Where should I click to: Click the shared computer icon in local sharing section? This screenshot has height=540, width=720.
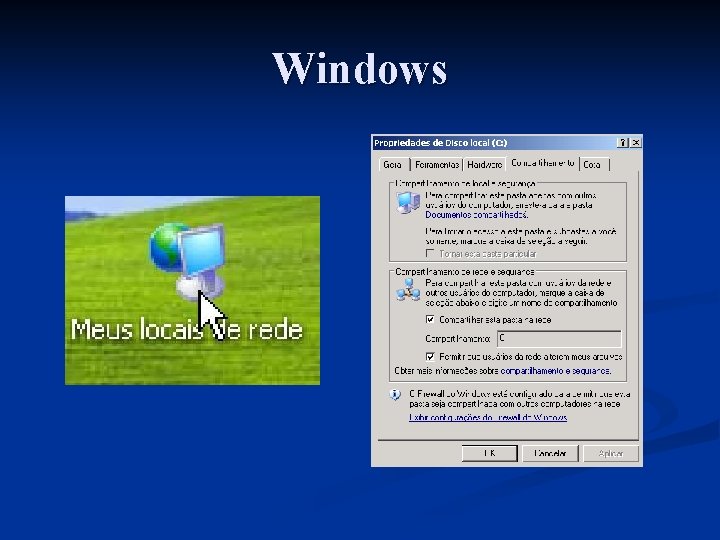coord(408,202)
